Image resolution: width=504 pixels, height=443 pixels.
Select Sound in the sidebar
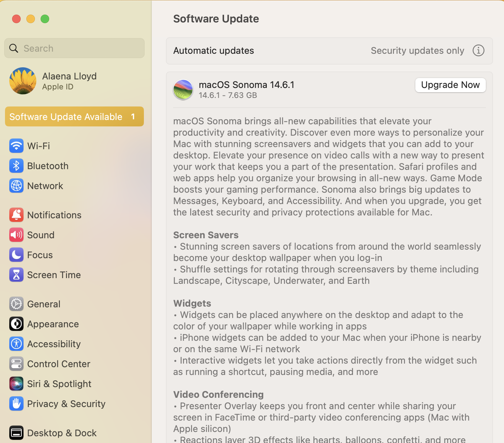click(41, 235)
